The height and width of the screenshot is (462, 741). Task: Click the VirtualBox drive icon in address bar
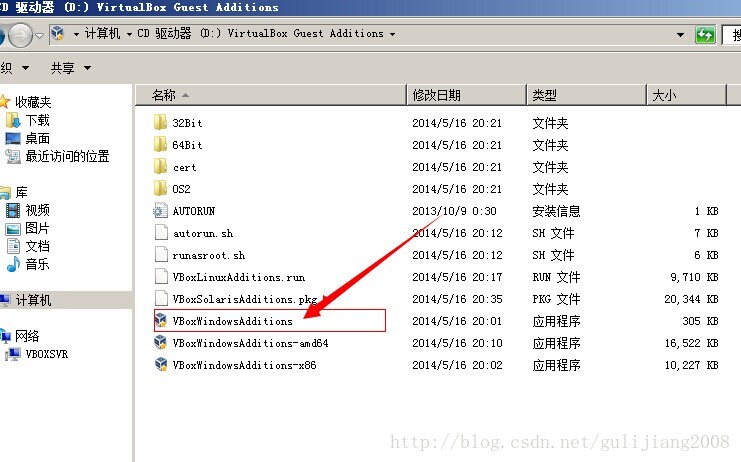pos(58,34)
